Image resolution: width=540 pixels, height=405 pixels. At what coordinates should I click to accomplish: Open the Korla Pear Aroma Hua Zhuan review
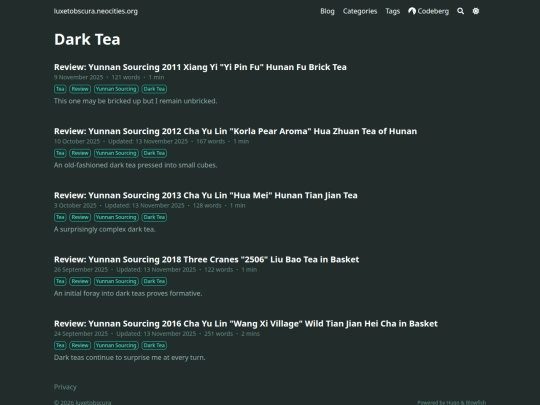(x=235, y=131)
